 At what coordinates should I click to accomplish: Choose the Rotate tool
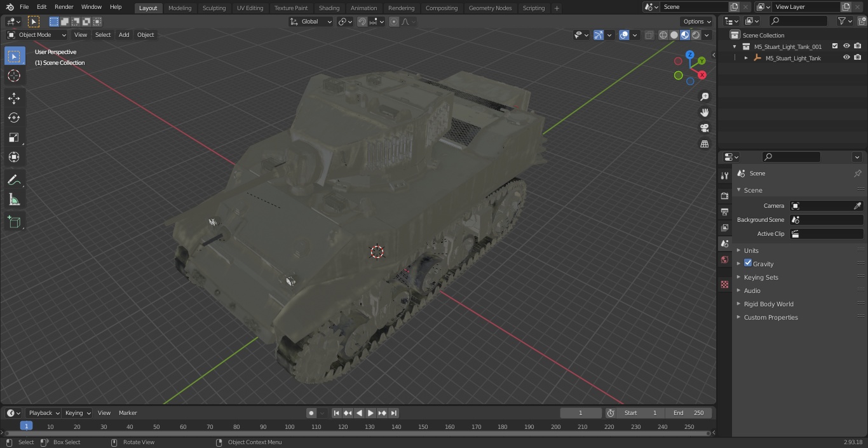click(14, 118)
